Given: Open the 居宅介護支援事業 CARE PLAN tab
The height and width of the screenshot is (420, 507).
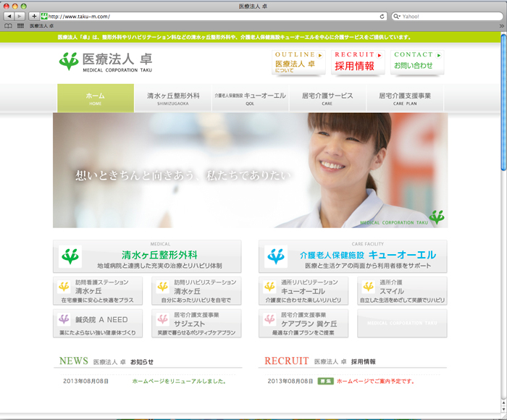Looking at the screenshot, I should pyautogui.click(x=404, y=98).
